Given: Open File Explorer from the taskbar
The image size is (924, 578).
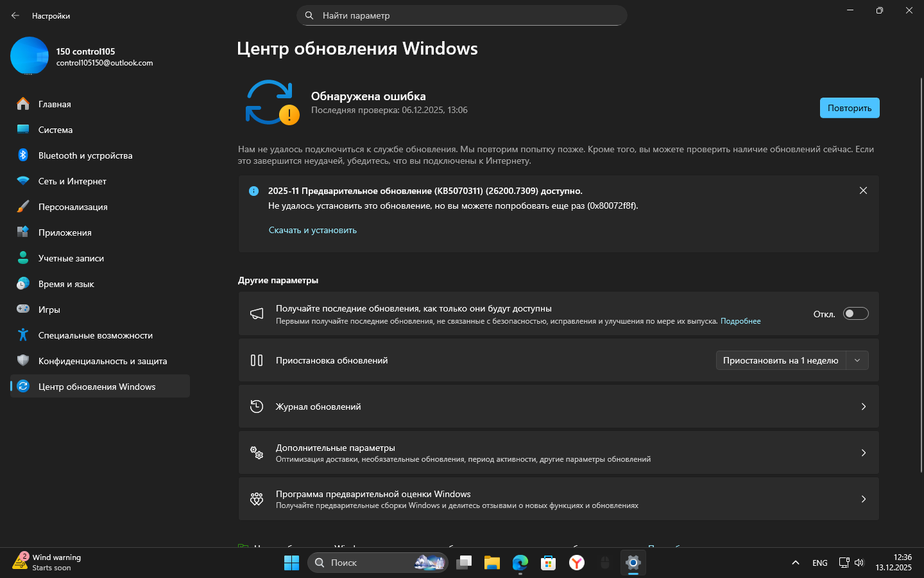Looking at the screenshot, I should [x=492, y=563].
